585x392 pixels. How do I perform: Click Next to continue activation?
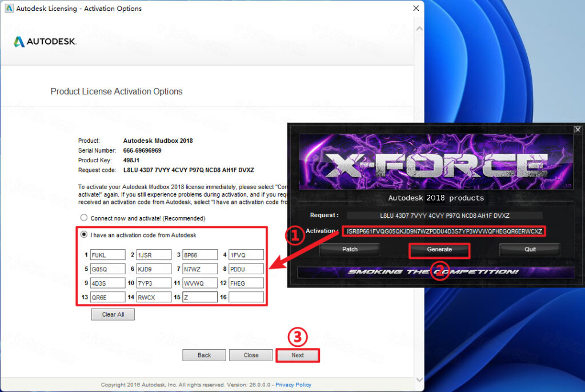tap(298, 355)
